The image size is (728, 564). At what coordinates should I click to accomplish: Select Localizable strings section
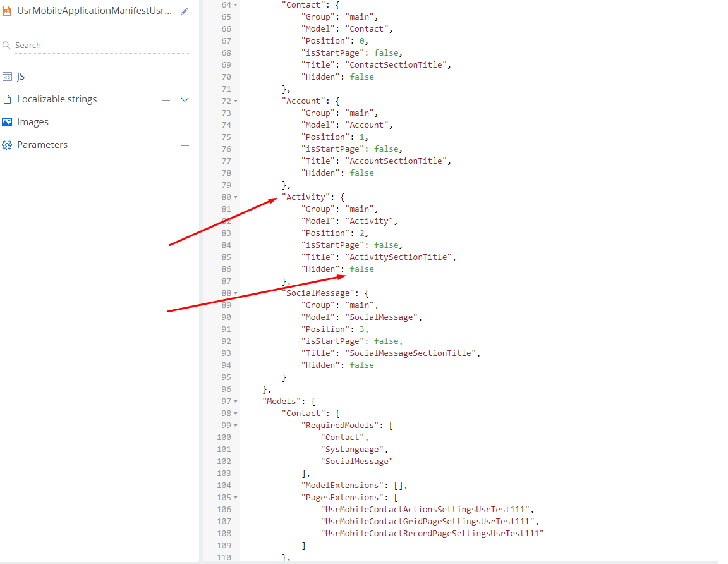[57, 99]
